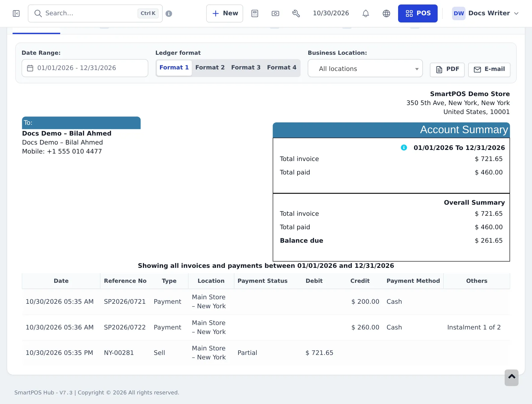Viewport: 532px width, 404px height.
Task: Click the Reference No column header
Action: [x=125, y=281]
